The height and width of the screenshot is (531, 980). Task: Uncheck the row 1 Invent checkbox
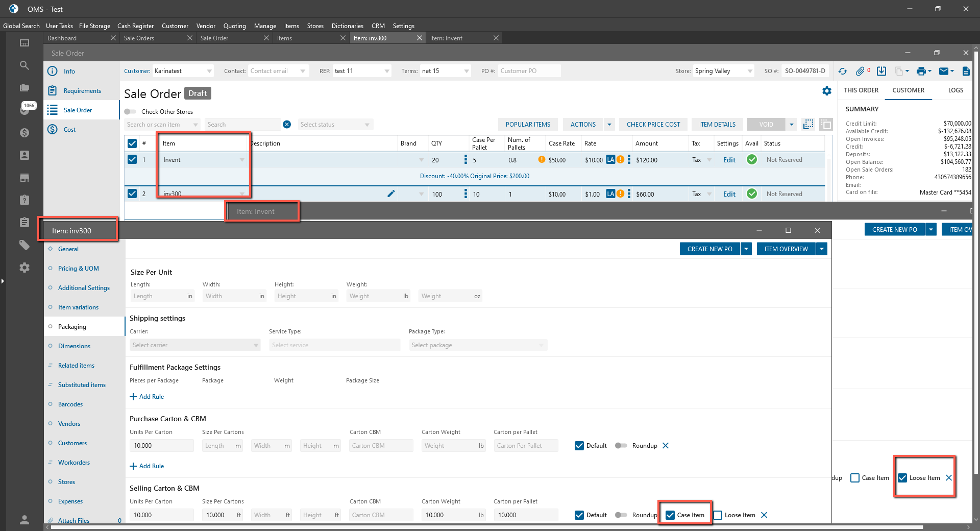point(132,160)
